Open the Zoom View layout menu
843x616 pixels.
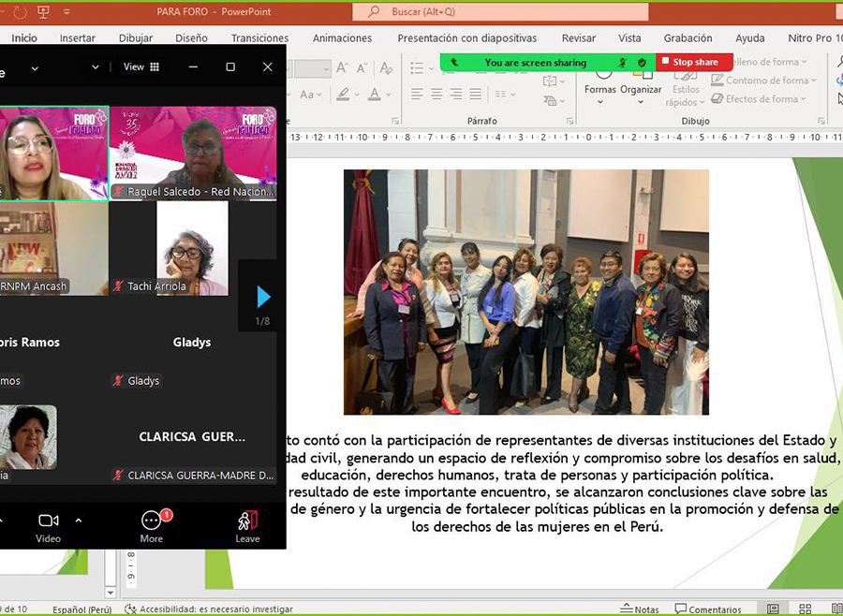point(140,66)
